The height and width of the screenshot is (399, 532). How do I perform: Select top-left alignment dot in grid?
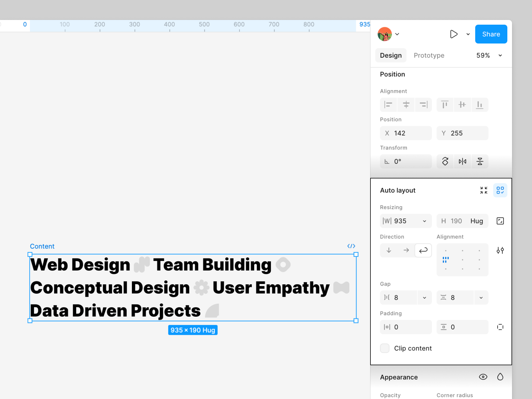tap(446, 251)
